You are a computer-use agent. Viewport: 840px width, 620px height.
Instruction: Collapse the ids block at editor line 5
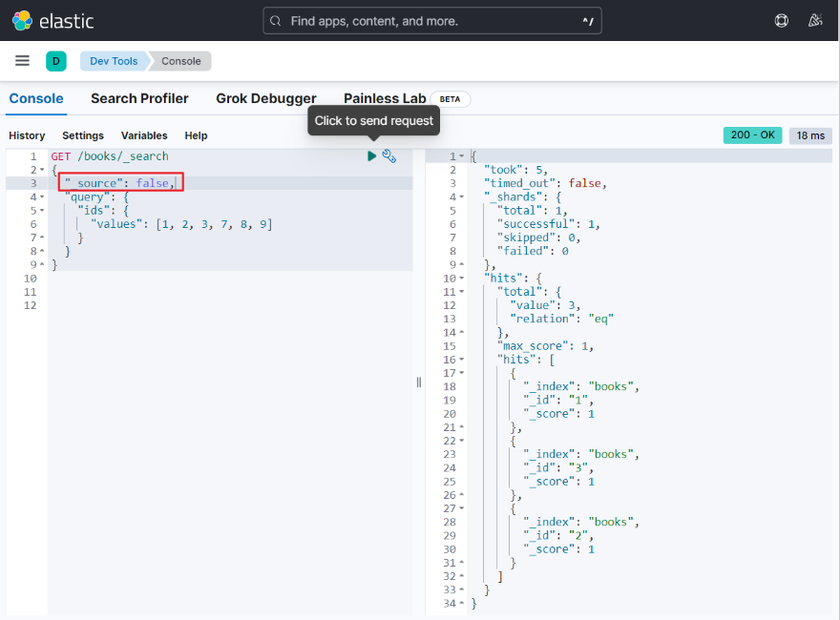coord(42,211)
